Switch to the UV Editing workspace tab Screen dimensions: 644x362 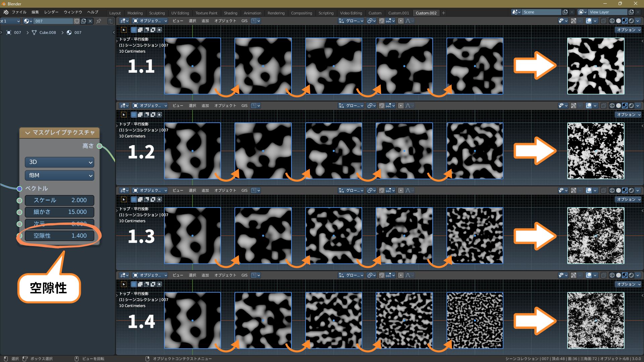coord(180,13)
